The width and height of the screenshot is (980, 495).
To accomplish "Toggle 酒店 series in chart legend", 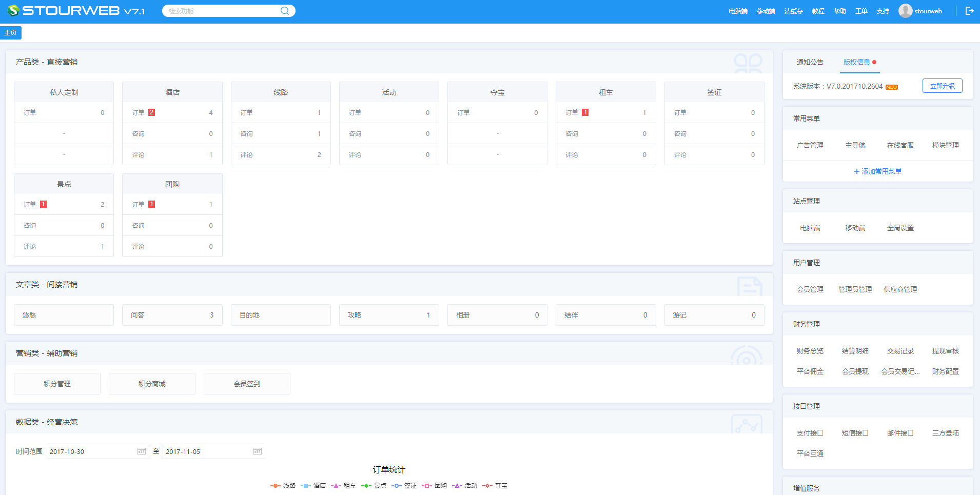I will [313, 485].
